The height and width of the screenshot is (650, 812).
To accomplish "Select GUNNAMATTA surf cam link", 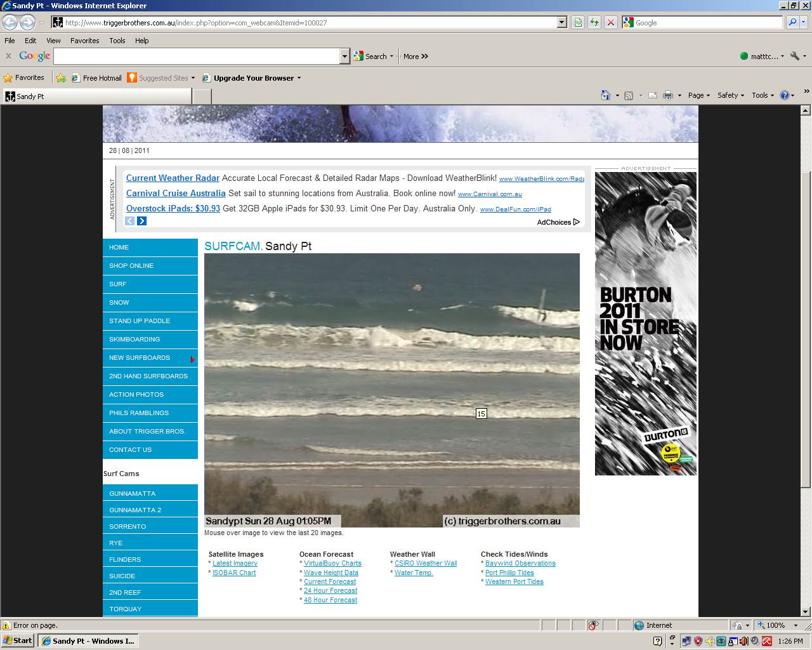I will (132, 493).
